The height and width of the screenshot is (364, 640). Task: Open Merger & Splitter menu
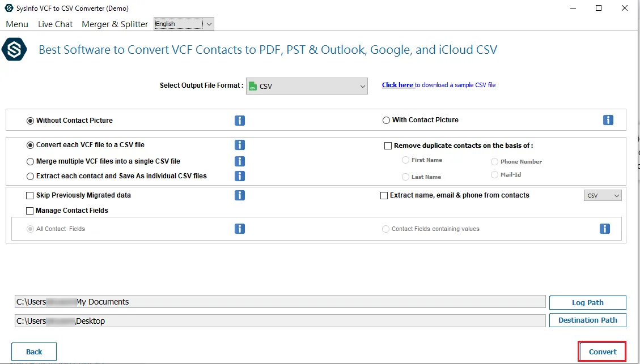click(115, 24)
